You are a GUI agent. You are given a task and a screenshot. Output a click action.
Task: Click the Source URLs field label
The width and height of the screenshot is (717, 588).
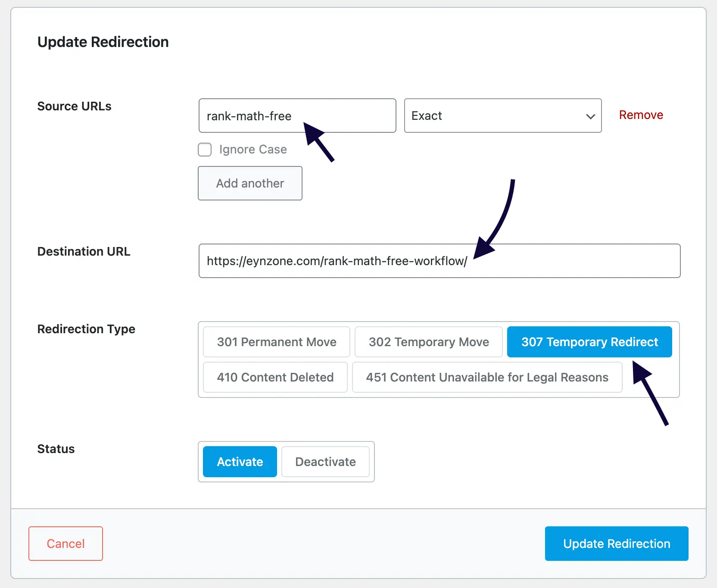pyautogui.click(x=74, y=106)
